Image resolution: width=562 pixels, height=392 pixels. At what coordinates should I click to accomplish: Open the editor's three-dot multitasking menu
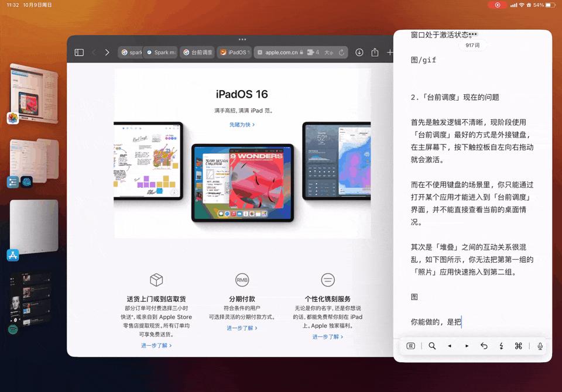click(473, 35)
